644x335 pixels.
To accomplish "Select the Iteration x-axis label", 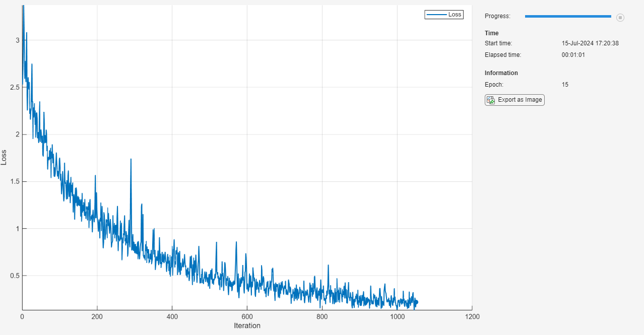I will point(247,326).
